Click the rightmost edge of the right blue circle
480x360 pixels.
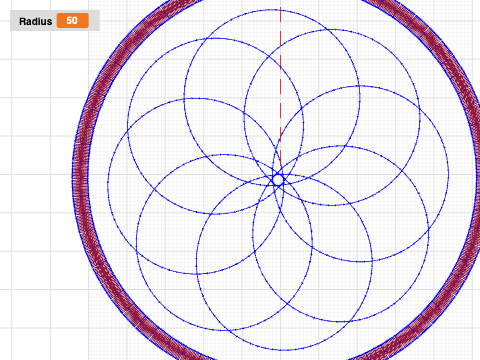pos(448,174)
